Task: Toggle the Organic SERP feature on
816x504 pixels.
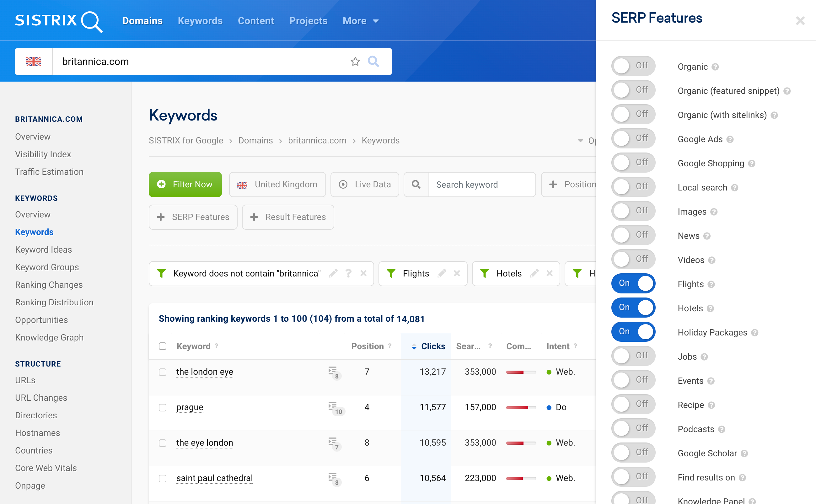Action: pos(633,66)
